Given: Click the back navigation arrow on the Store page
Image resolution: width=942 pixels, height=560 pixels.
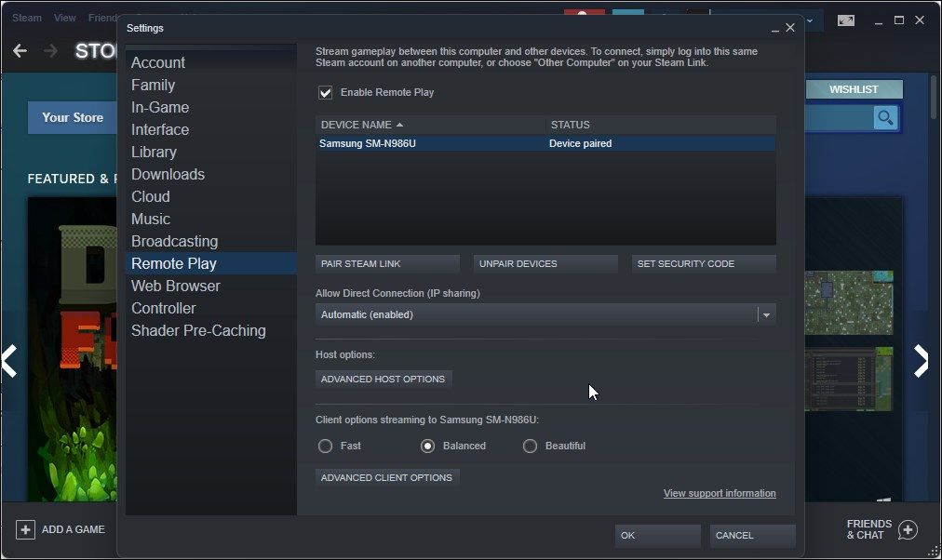Looking at the screenshot, I should (x=20, y=51).
